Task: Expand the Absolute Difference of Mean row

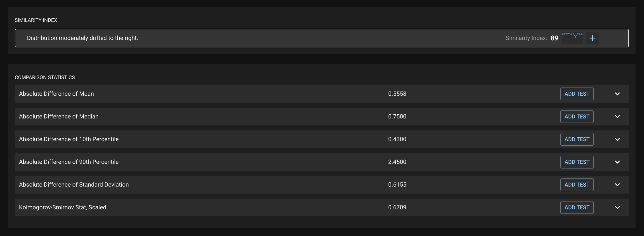Action: [617, 94]
